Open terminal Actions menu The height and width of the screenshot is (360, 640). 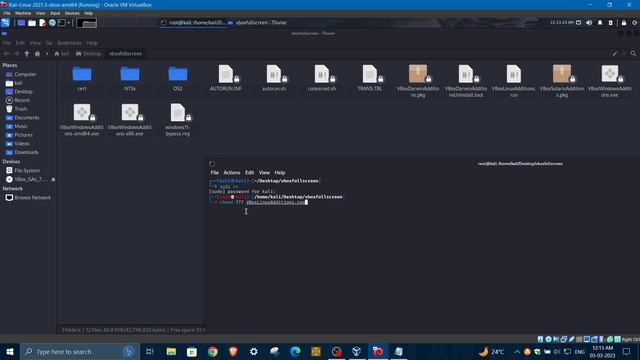[x=231, y=173]
